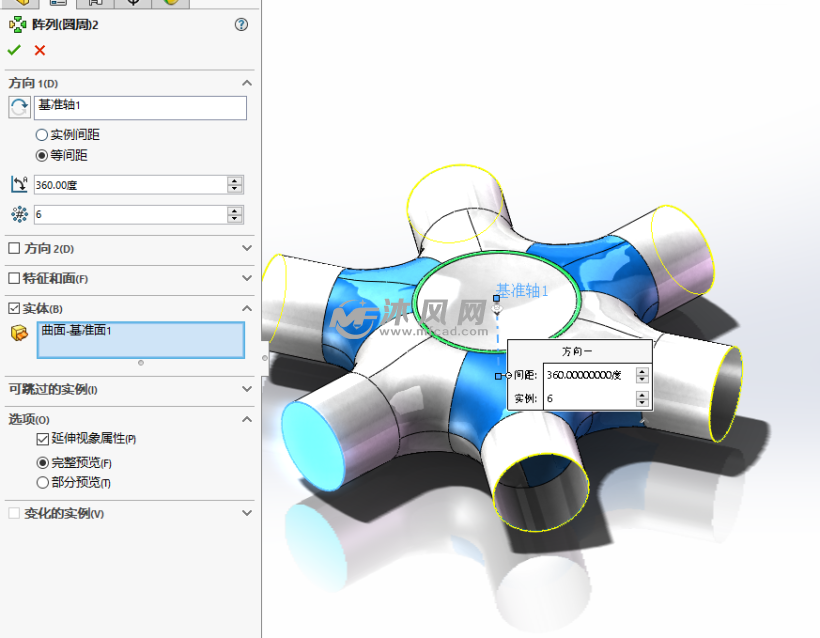This screenshot has height=638, width=820.
Task: Click the instance count field showing 6
Action: tap(131, 214)
